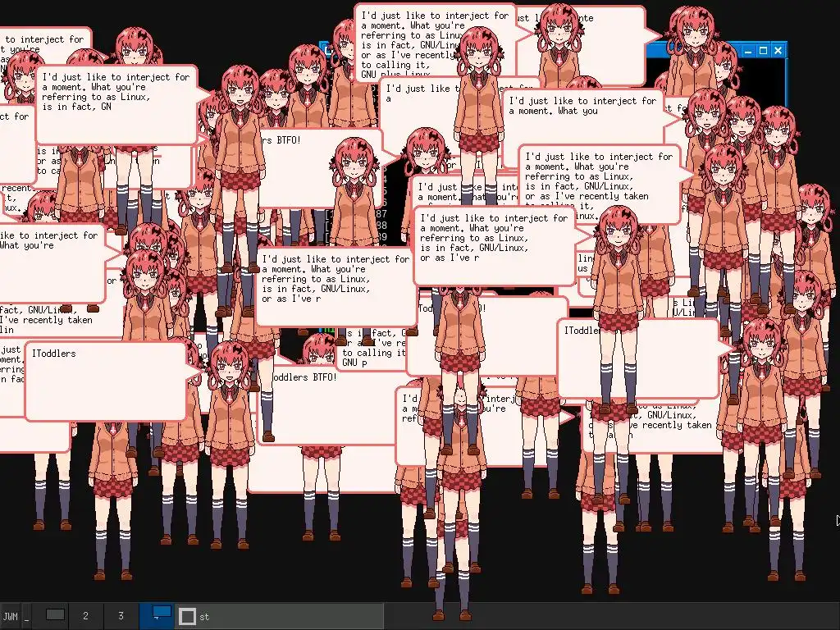Image resolution: width=840 pixels, height=630 pixels.
Task: Maximize the blue-titled terminal window
Action: pos(764,51)
